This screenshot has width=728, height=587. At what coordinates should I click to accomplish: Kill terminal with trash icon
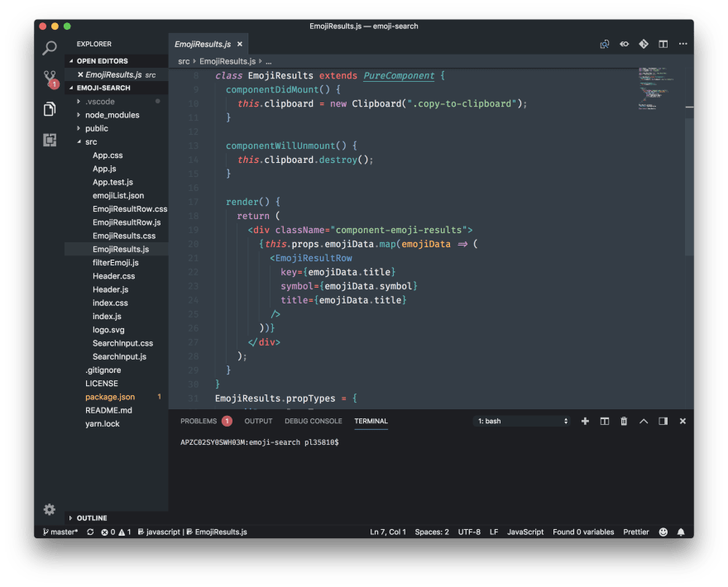(624, 421)
